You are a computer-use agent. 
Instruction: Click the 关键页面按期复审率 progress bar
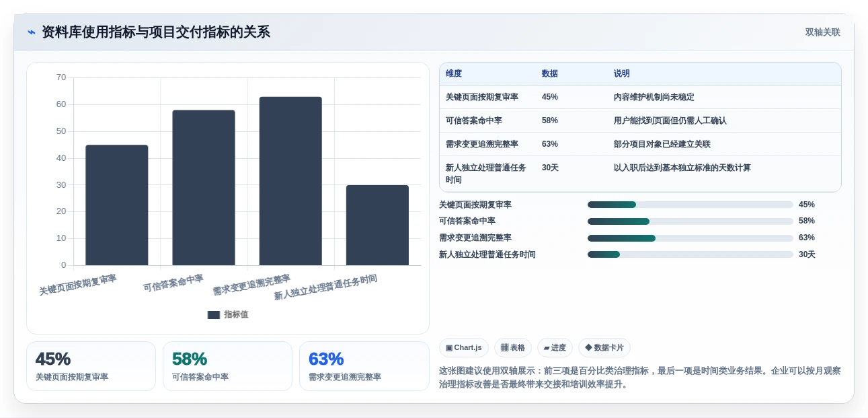click(691, 205)
